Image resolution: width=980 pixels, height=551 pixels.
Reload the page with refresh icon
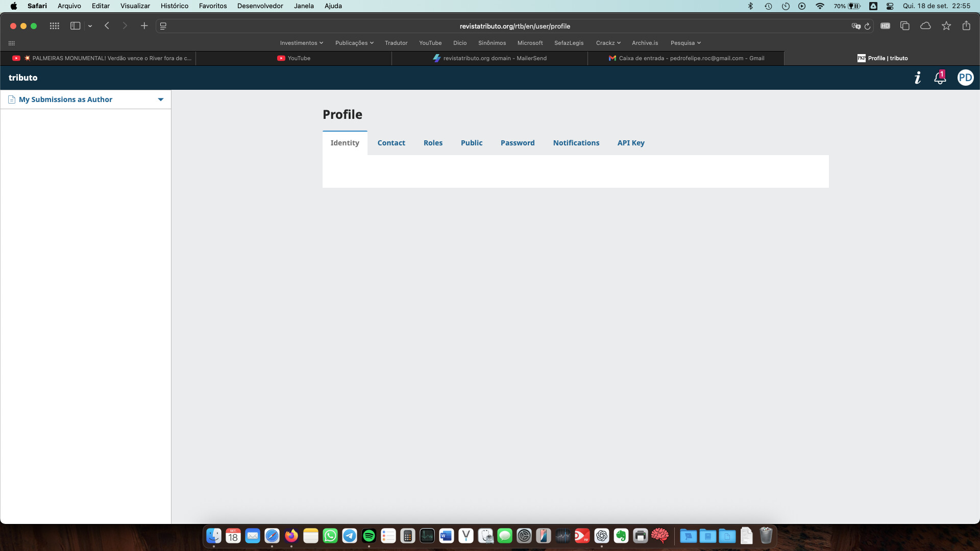(x=867, y=26)
